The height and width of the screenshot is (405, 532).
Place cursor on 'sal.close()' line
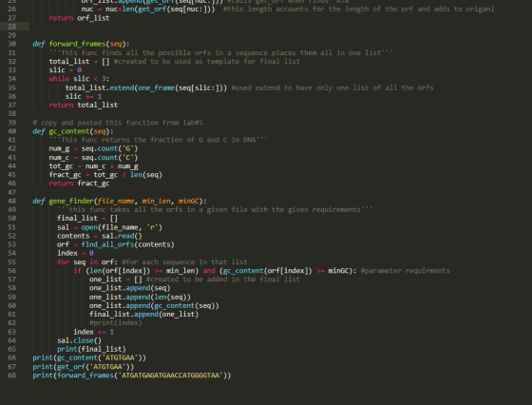pos(80,340)
